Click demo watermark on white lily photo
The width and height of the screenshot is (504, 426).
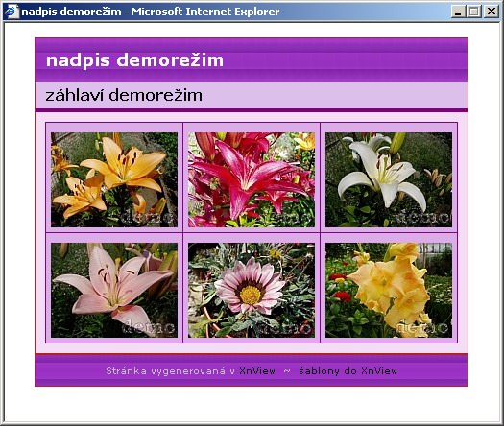(422, 218)
